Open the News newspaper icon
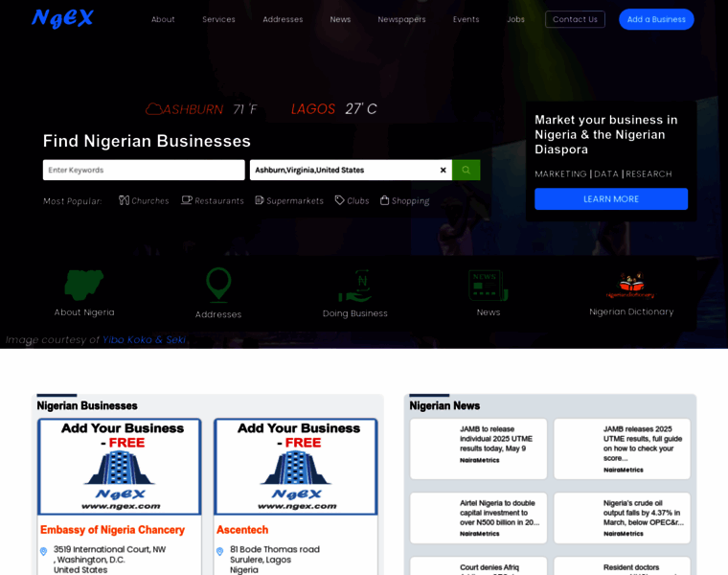The height and width of the screenshot is (575, 728). tap(489, 286)
